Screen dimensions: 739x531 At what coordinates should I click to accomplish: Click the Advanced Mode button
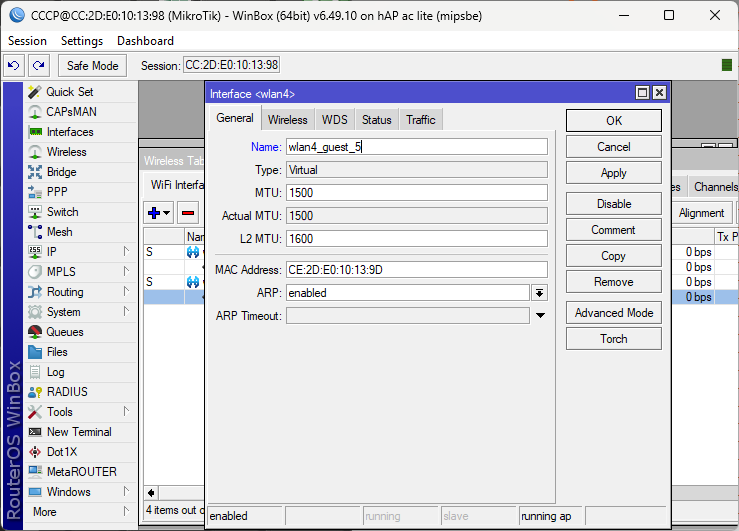point(614,313)
